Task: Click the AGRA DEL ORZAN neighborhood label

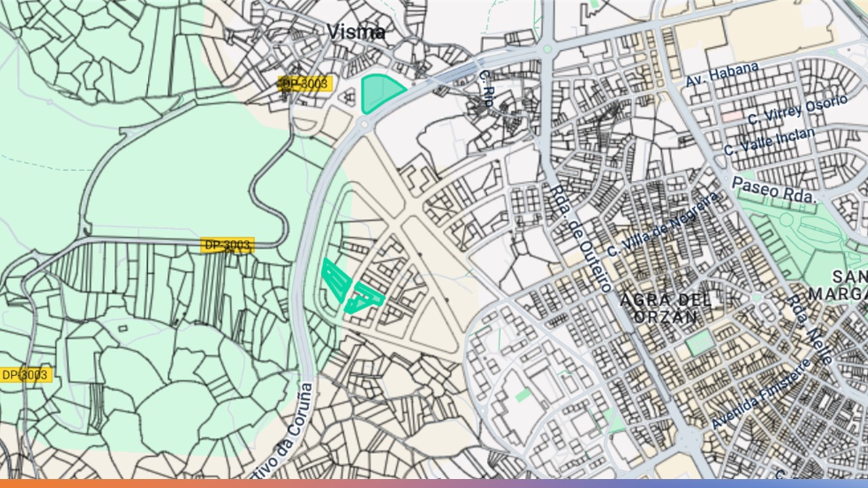Action: click(665, 308)
